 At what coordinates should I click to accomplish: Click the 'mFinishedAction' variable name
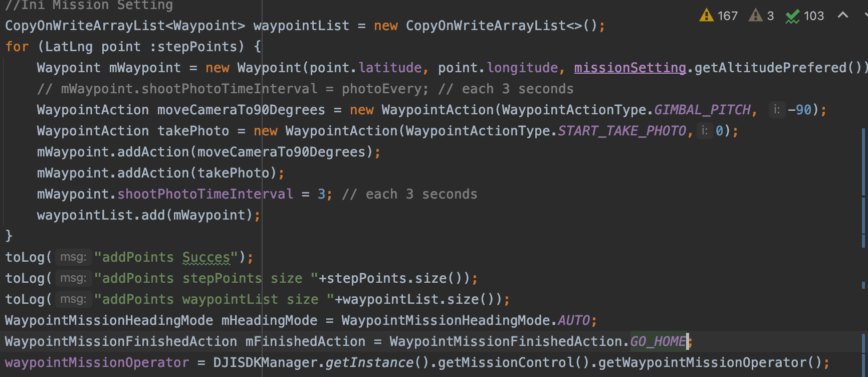(x=305, y=341)
